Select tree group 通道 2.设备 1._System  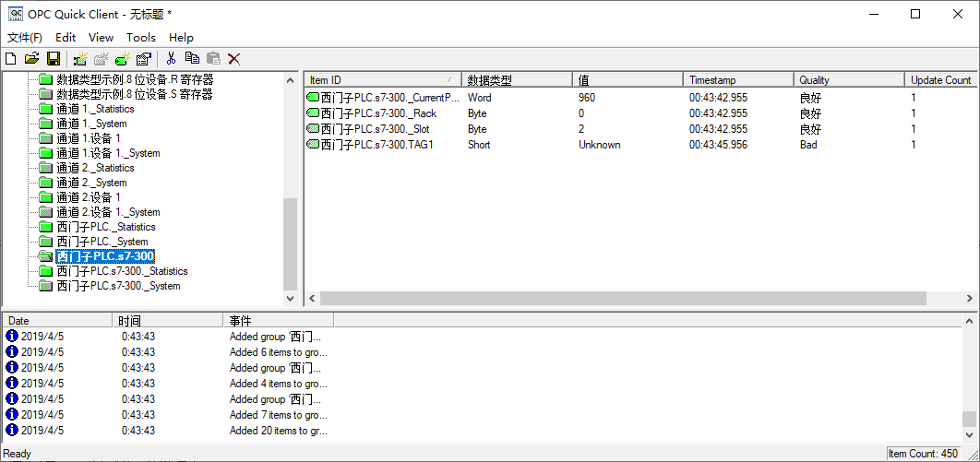point(108,212)
